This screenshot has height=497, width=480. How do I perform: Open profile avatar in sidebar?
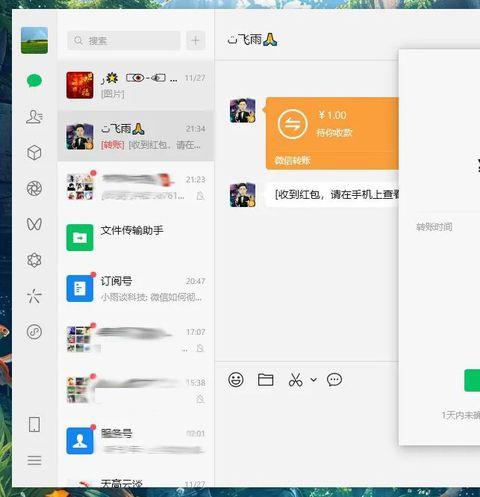point(34,40)
